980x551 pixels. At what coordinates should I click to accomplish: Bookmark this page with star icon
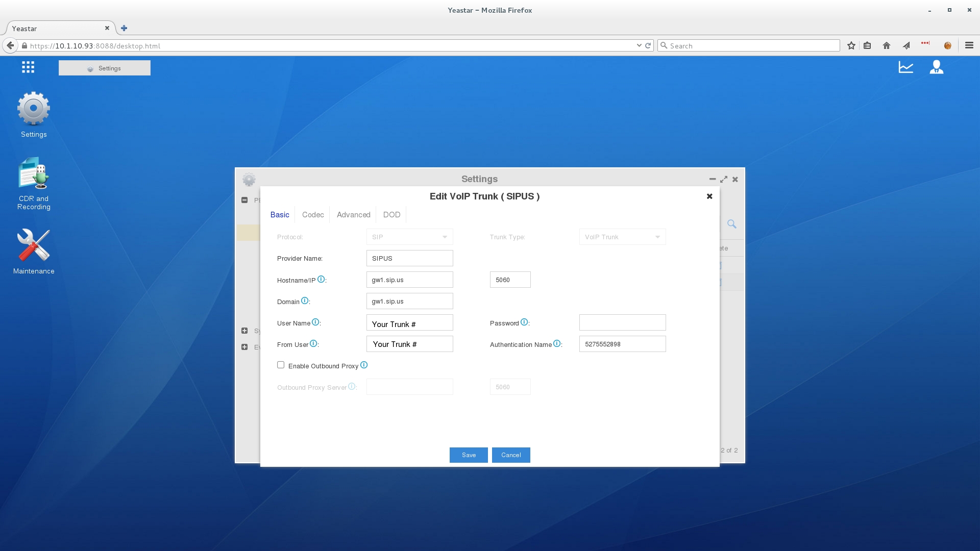[x=851, y=45]
